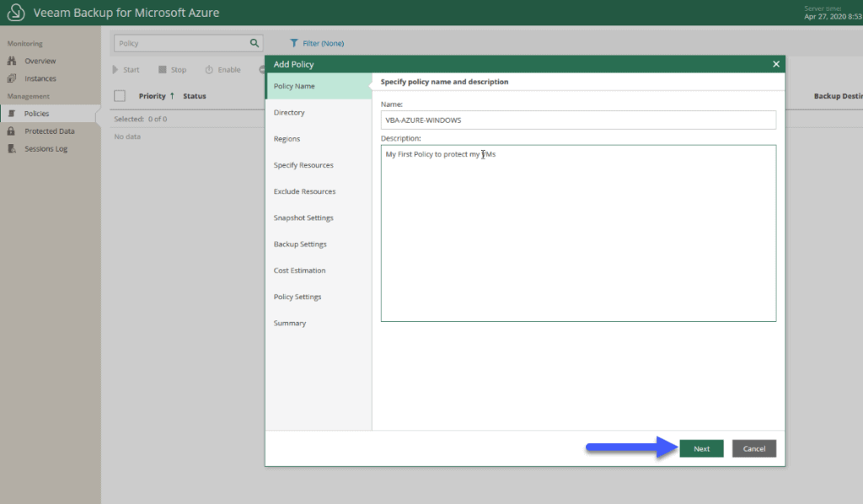This screenshot has height=504, width=863.
Task: Click the 'No data' text
Action: point(127,137)
